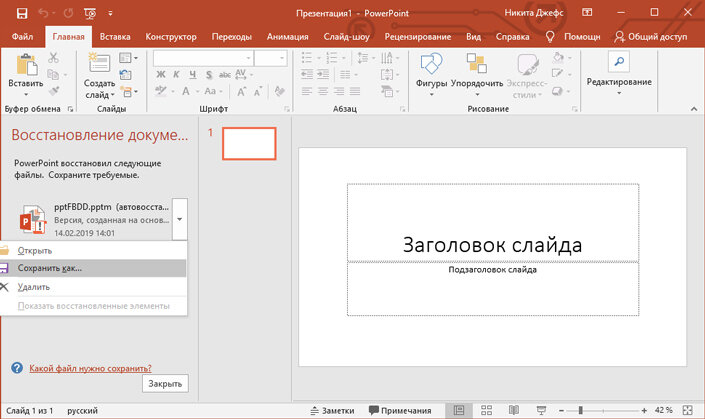Toggle strikethrough abc formatting
The width and height of the screenshot is (705, 419).
[224, 75]
